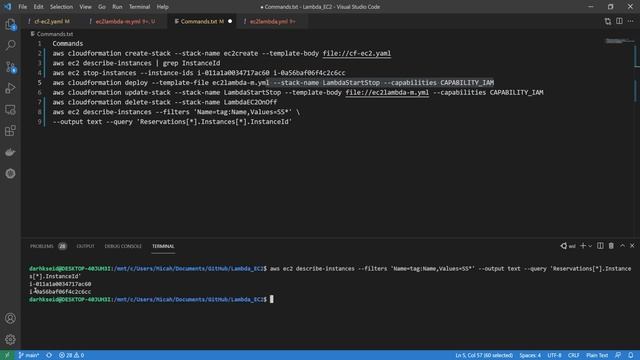Open file://ec2lambda-m.yml link on line 6

click(387, 93)
